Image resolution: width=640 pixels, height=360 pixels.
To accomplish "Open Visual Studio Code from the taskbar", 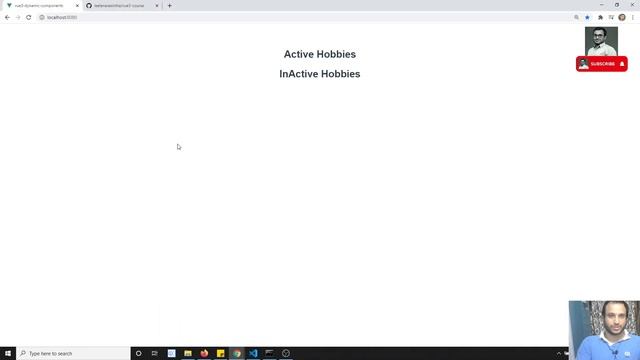I will pos(253,353).
